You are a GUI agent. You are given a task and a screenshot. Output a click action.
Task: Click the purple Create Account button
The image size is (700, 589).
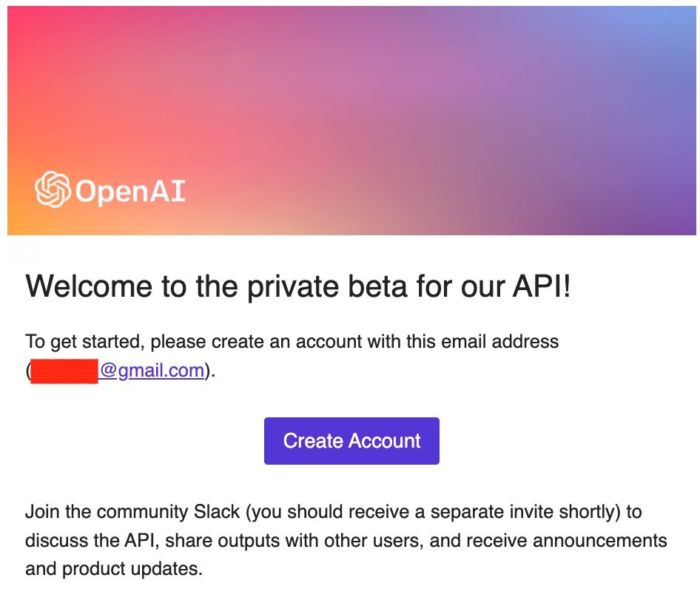click(351, 441)
